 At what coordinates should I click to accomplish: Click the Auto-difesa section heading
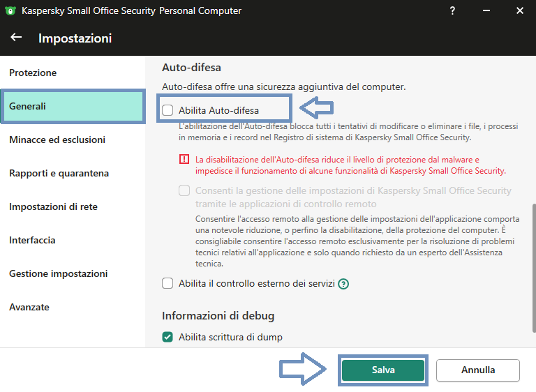click(191, 68)
